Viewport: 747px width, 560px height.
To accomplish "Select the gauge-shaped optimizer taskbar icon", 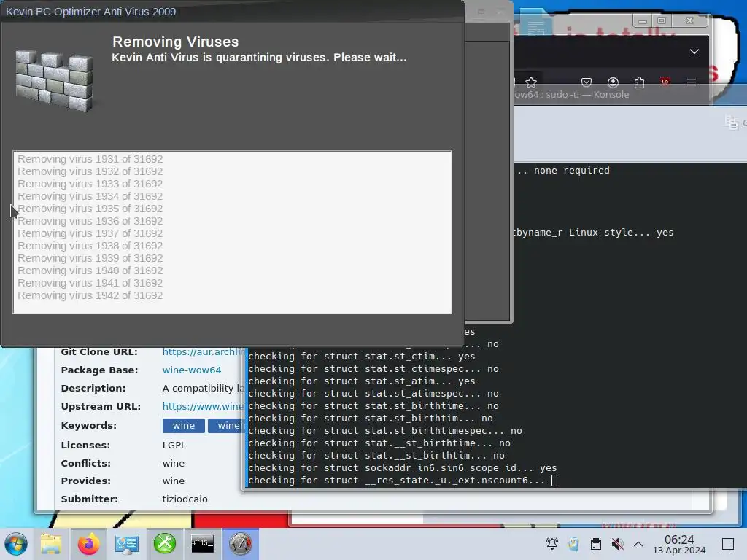I will coord(241,544).
